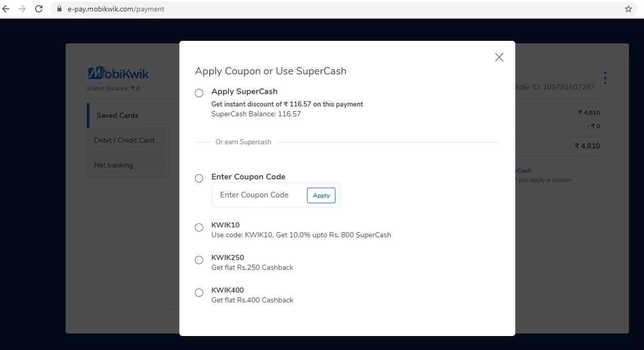Click the MobiKwik logo
Viewport: 644px width, 350px height.
(x=118, y=73)
